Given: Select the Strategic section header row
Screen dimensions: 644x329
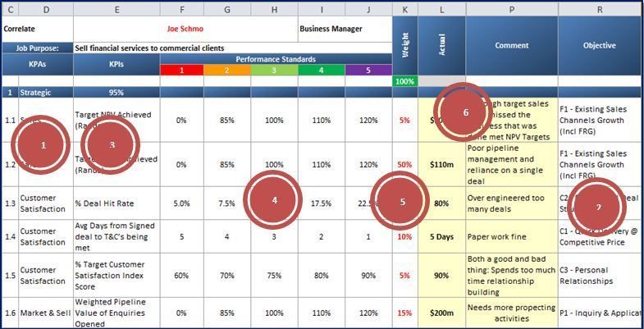Looking at the screenshot, I should coord(322,93).
